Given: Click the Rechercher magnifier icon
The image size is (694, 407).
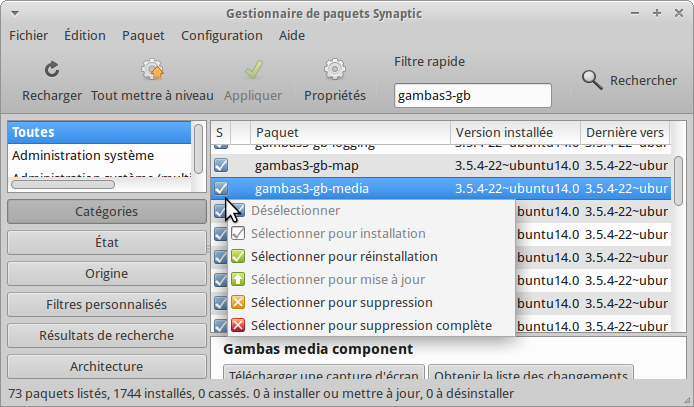Looking at the screenshot, I should coord(592,80).
